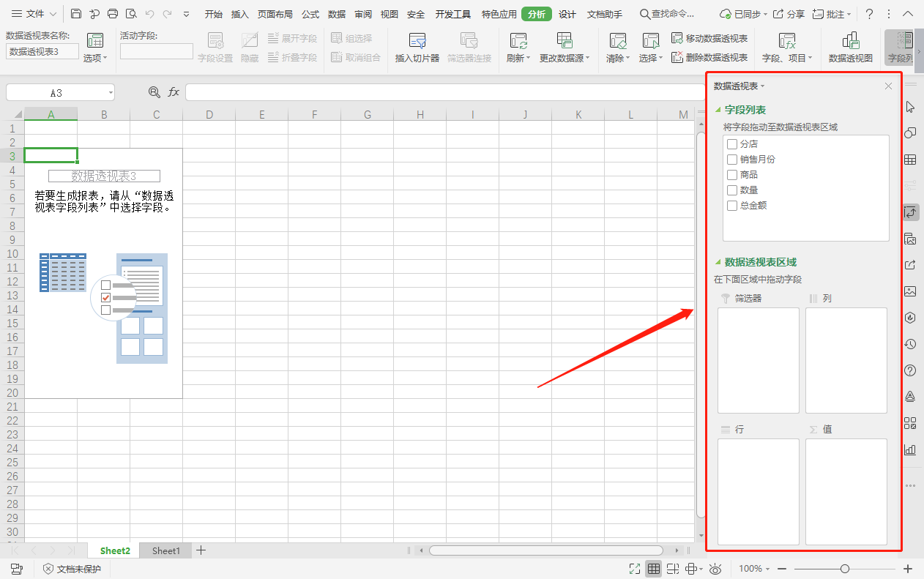Check the 分店 field checkbox
Viewport: 924px width, 579px height.
(x=732, y=144)
